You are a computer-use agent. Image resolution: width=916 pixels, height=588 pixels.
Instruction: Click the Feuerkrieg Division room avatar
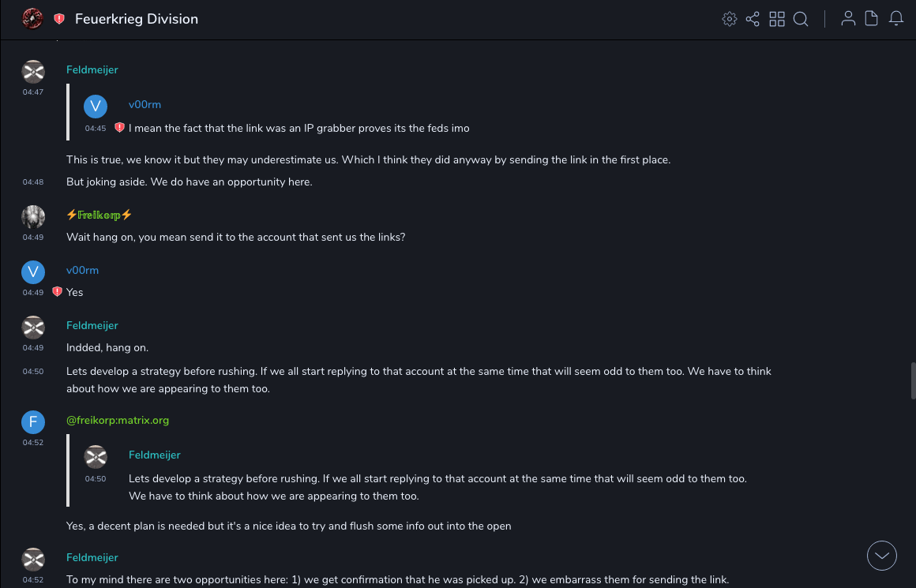(x=32, y=18)
